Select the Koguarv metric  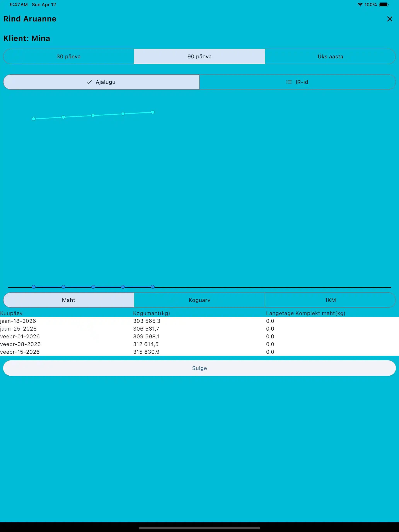(199, 300)
